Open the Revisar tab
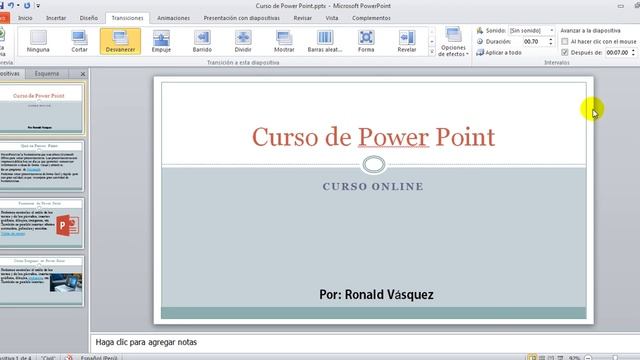Screen dimensions: 640x360 pyautogui.click(x=302, y=18)
